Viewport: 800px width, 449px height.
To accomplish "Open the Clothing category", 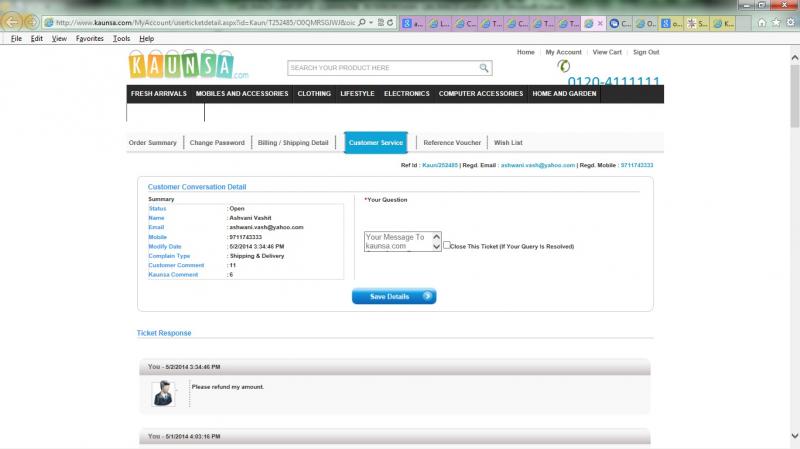I will pyautogui.click(x=314, y=94).
